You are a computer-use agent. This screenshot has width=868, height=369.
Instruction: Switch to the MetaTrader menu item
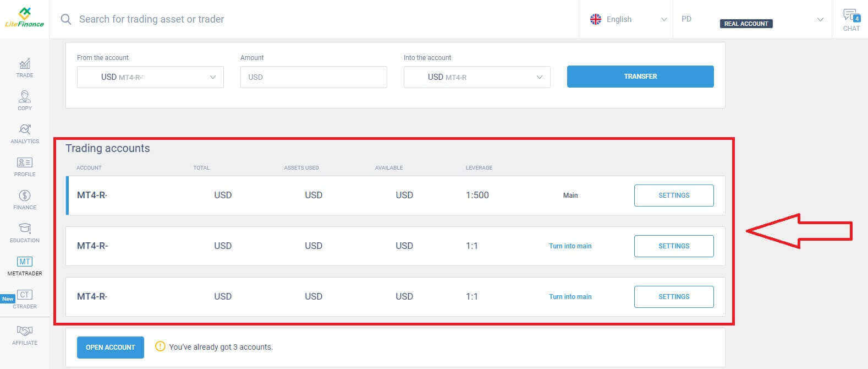coord(25,262)
